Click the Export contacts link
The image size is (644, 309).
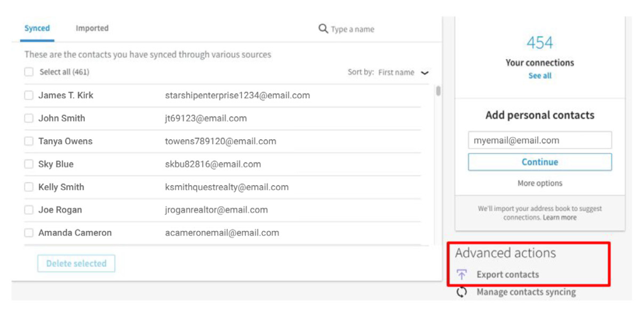508,274
